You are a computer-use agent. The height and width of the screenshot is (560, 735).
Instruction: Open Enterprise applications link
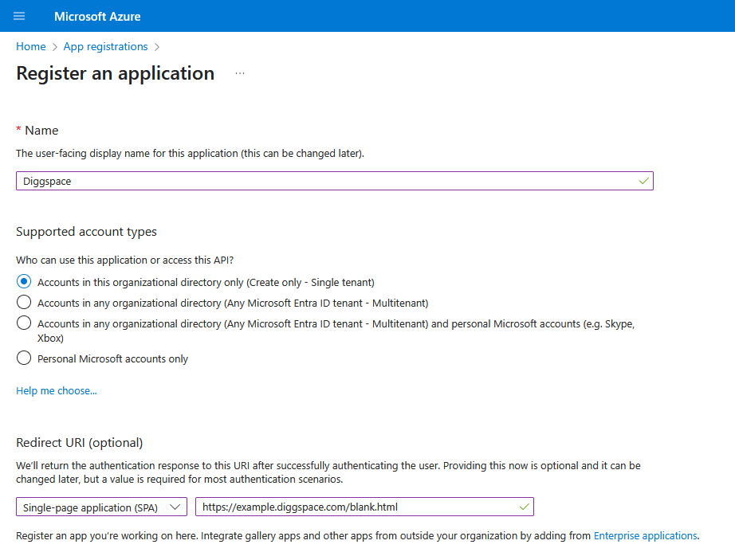(x=646, y=535)
